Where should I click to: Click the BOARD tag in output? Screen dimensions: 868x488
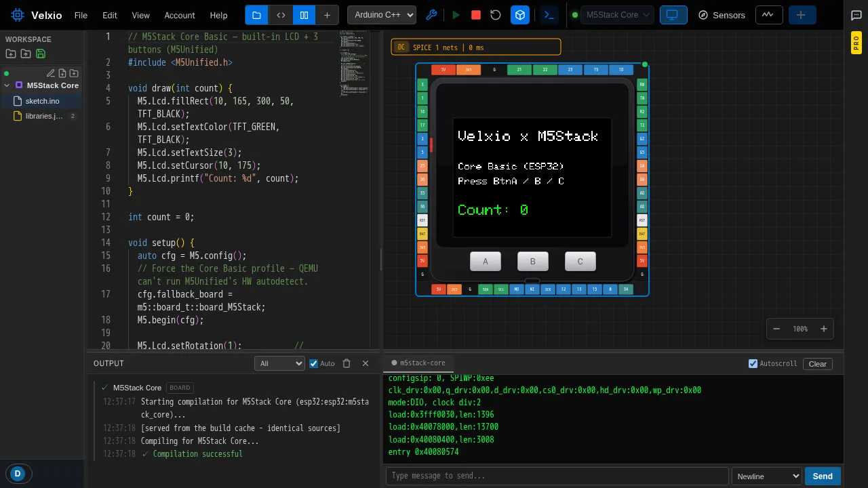point(180,388)
